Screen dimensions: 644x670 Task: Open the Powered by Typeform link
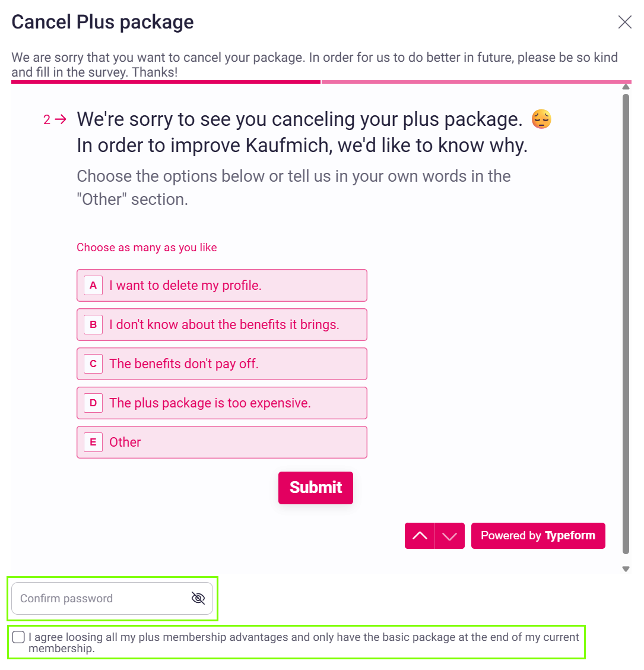click(538, 536)
